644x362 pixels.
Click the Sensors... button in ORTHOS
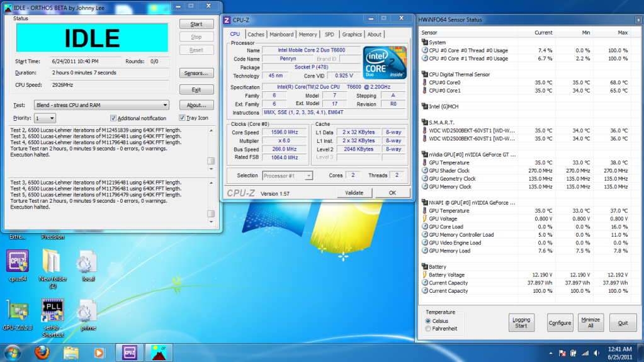[x=196, y=73]
